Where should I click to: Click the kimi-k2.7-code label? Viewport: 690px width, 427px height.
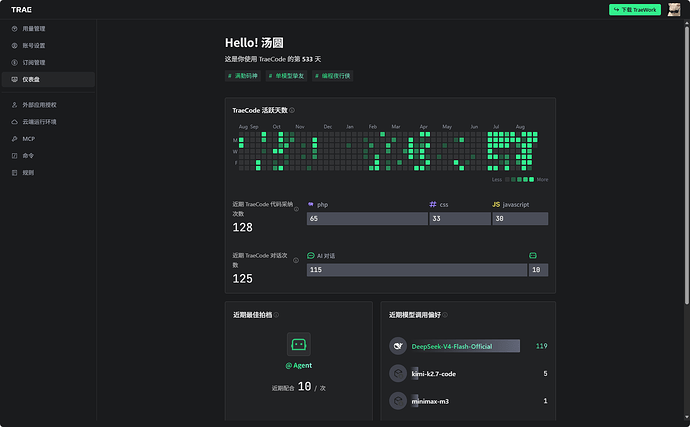pos(433,374)
